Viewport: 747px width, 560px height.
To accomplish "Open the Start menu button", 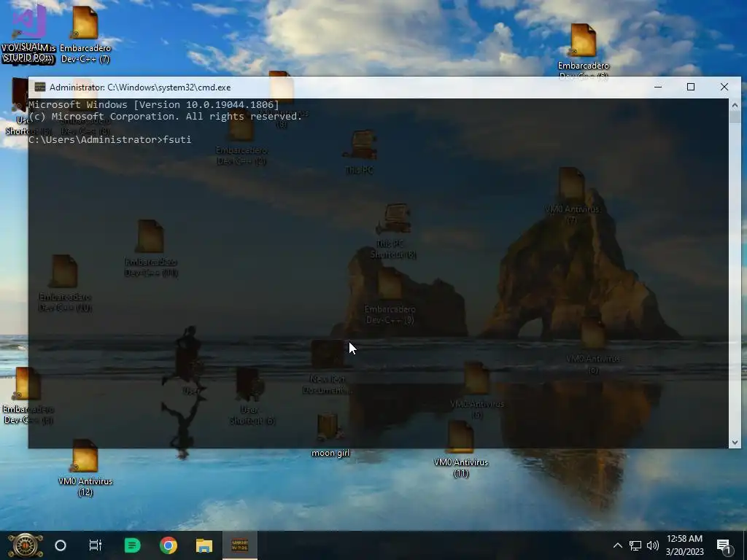I will pos(26,545).
